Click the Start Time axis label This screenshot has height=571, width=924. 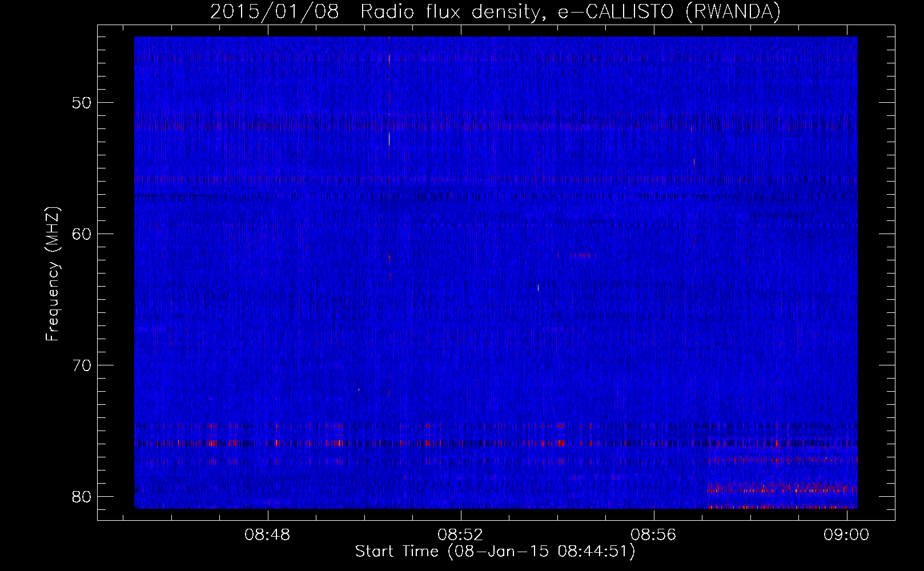pyautogui.click(x=495, y=552)
